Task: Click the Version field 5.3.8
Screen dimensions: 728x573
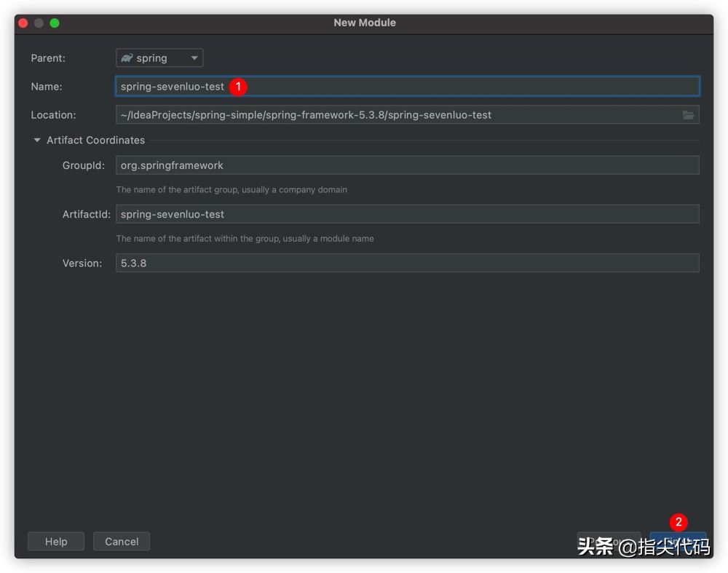Action: pos(407,263)
